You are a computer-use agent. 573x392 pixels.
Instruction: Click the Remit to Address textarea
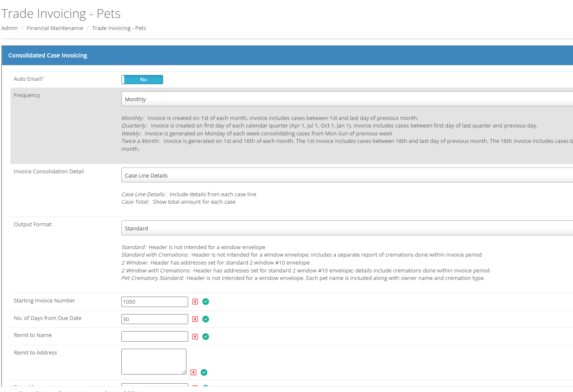[x=153, y=361]
